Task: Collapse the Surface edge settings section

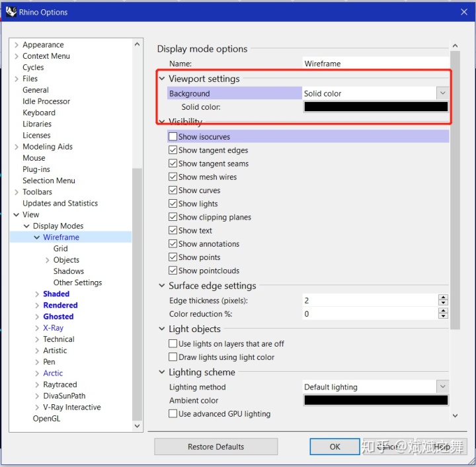Action: click(162, 285)
